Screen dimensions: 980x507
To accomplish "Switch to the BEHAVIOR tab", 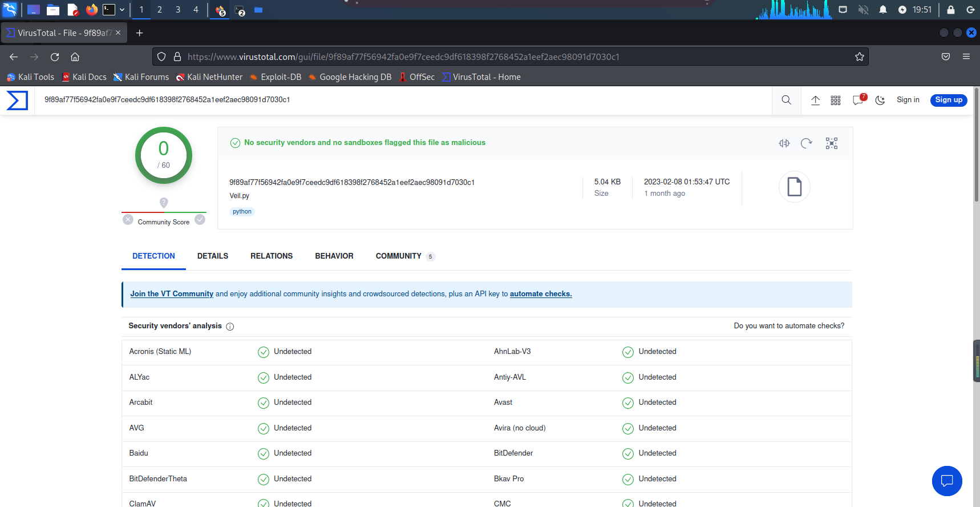I will pyautogui.click(x=334, y=256).
